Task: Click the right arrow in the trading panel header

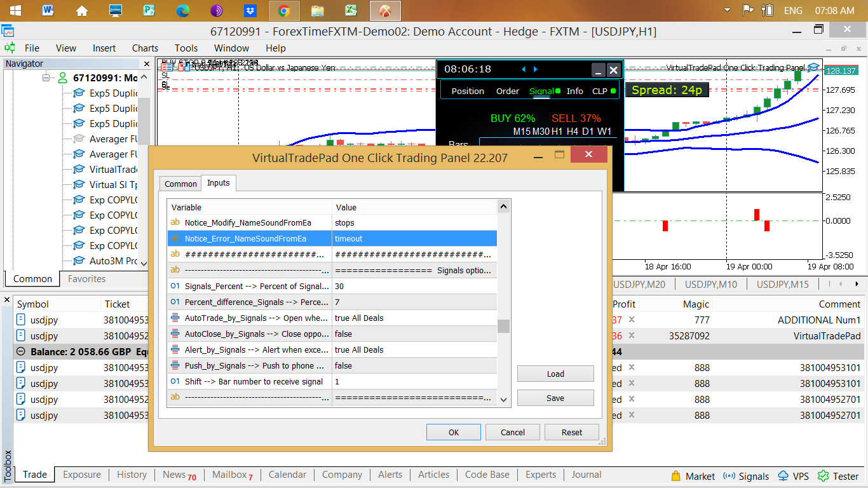Action: (536, 69)
